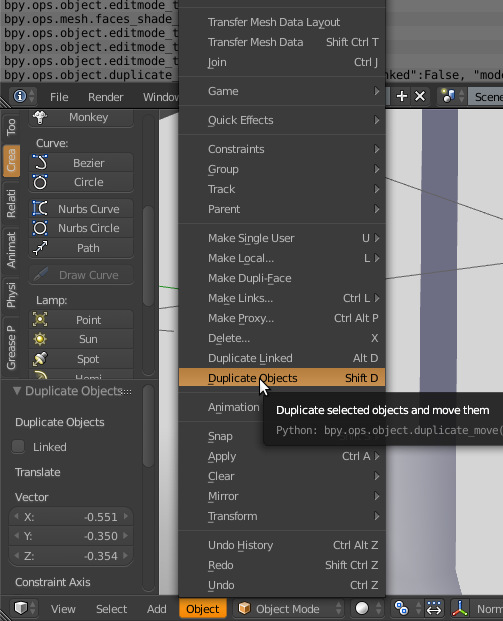503x621 pixels.
Task: Choose Delete from the Object menu
Action: pyautogui.click(x=282, y=338)
